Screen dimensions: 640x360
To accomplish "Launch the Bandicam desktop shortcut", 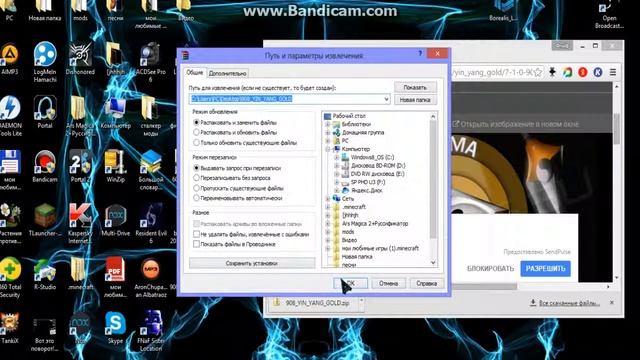I will (45, 166).
